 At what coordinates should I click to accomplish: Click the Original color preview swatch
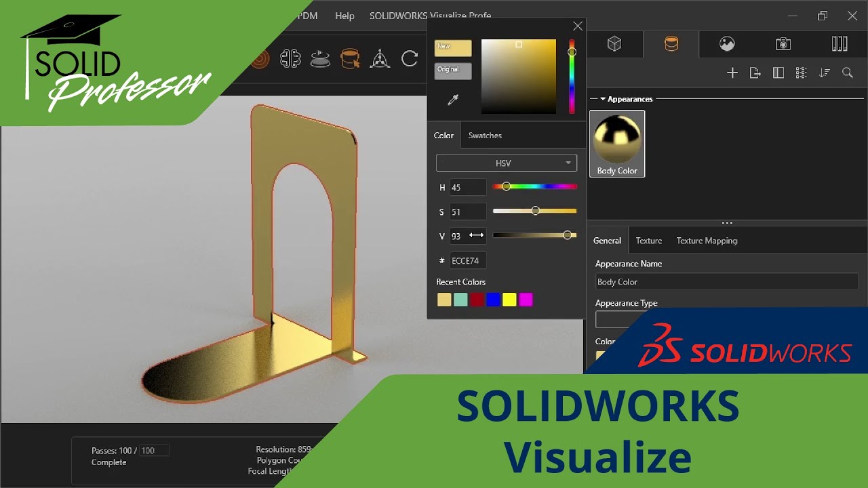point(453,71)
